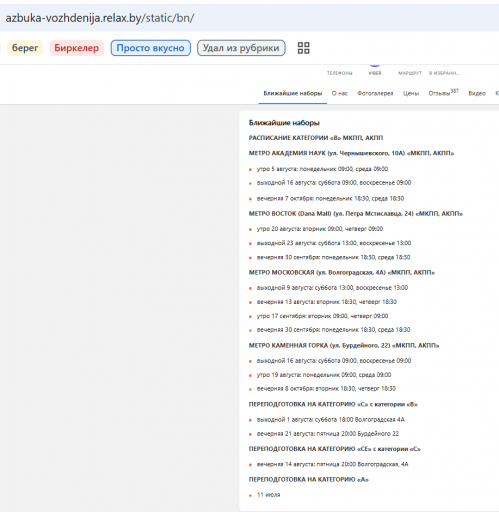Open the Удал из рубрики bookmark

(241, 48)
